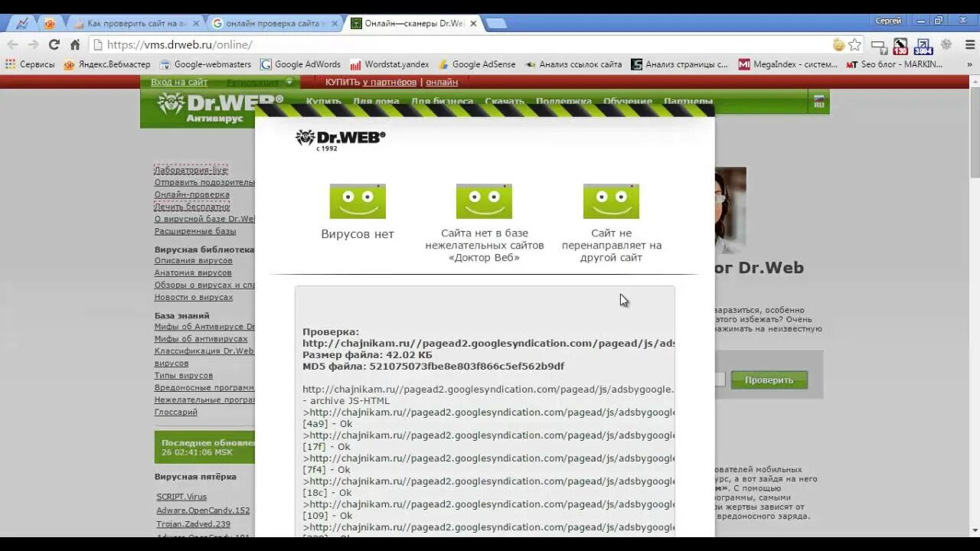The image size is (980, 551).
Task: Open the Wordstat.yandex bookmark
Action: (x=389, y=64)
